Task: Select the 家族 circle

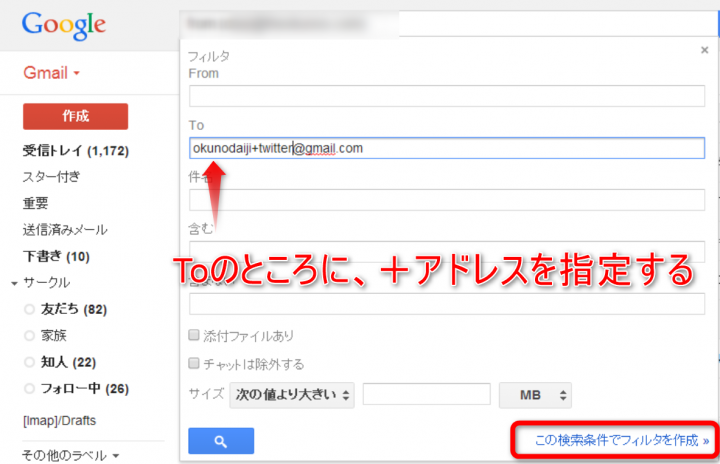Action: (x=54, y=335)
